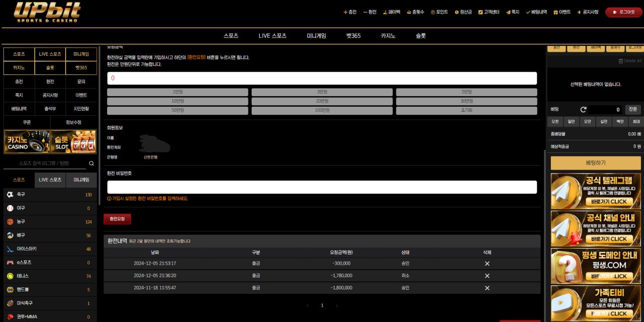Viewport: 644px width, 322px height.
Task: Open the 카지노 CASINO banner thumbnail
Action: pos(27,142)
